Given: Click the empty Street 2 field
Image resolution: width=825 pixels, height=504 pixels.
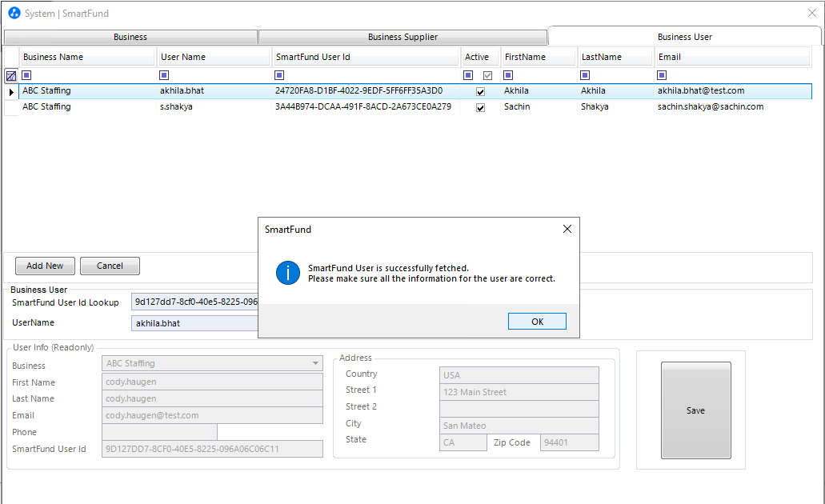Looking at the screenshot, I should 519,409.
